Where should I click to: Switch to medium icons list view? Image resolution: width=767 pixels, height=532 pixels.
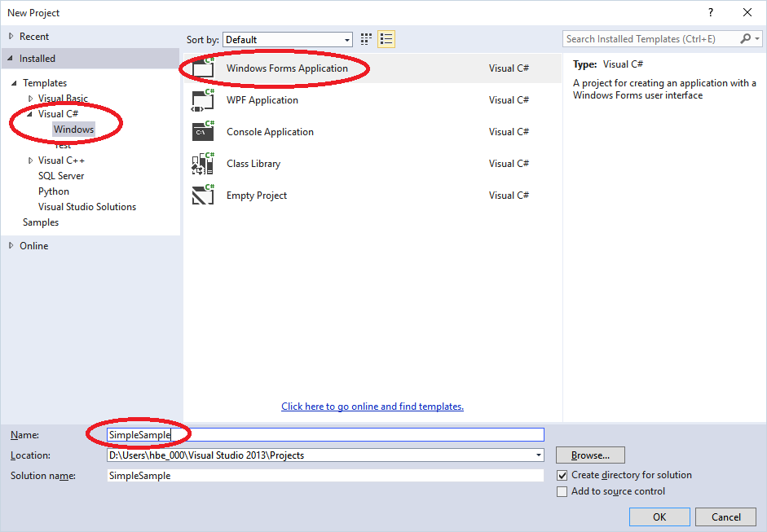click(386, 39)
